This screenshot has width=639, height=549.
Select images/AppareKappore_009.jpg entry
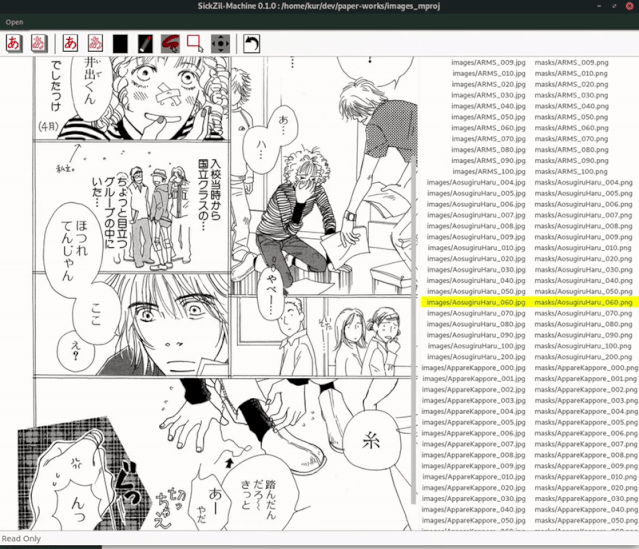474,466
